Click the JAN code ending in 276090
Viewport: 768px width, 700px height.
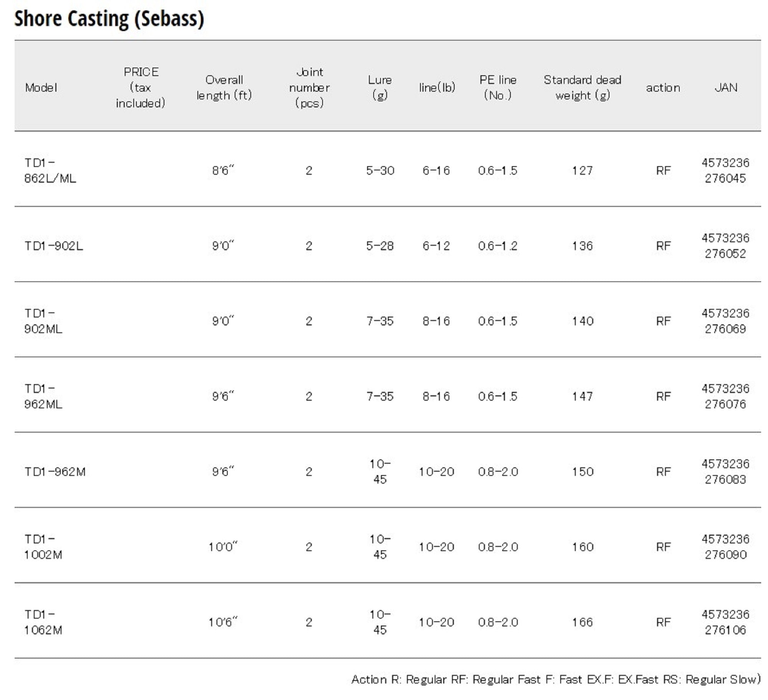(725, 546)
